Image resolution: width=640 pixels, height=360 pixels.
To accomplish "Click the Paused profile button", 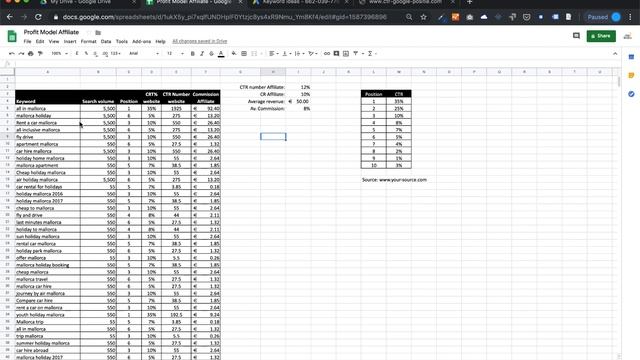I will [x=604, y=17].
